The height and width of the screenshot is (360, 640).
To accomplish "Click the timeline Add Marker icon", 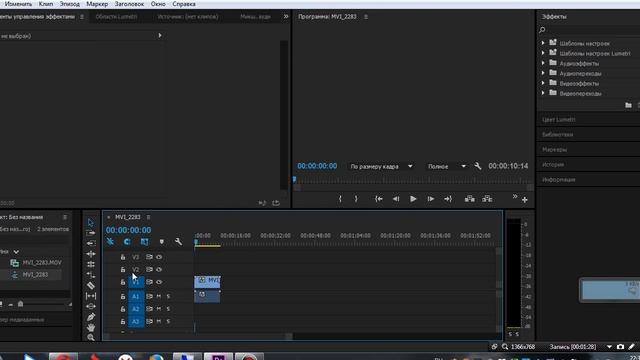I will [x=162, y=242].
